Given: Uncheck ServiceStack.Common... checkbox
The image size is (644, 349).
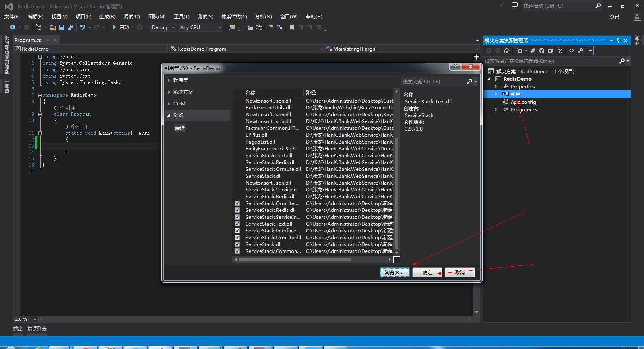Looking at the screenshot, I should 237,251.
